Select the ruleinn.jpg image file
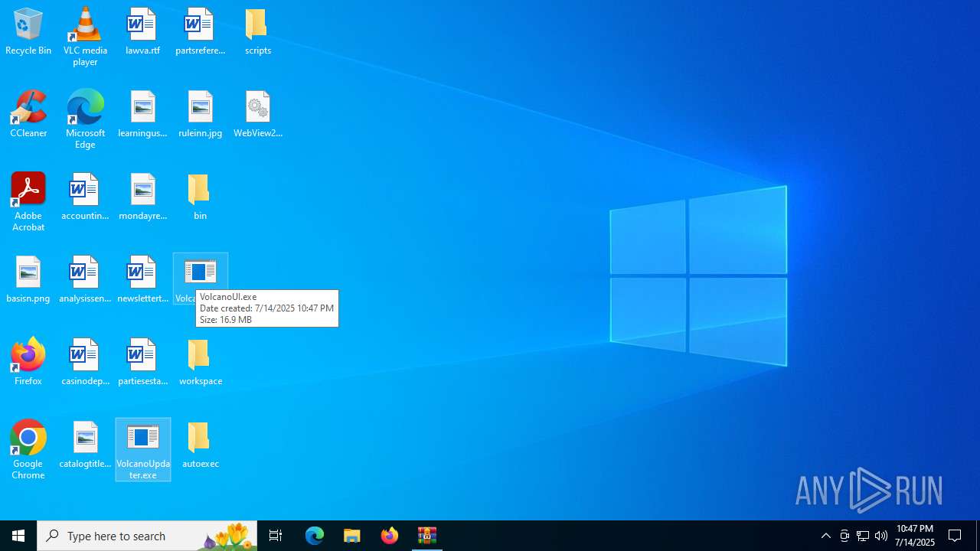The image size is (980, 551). click(200, 115)
